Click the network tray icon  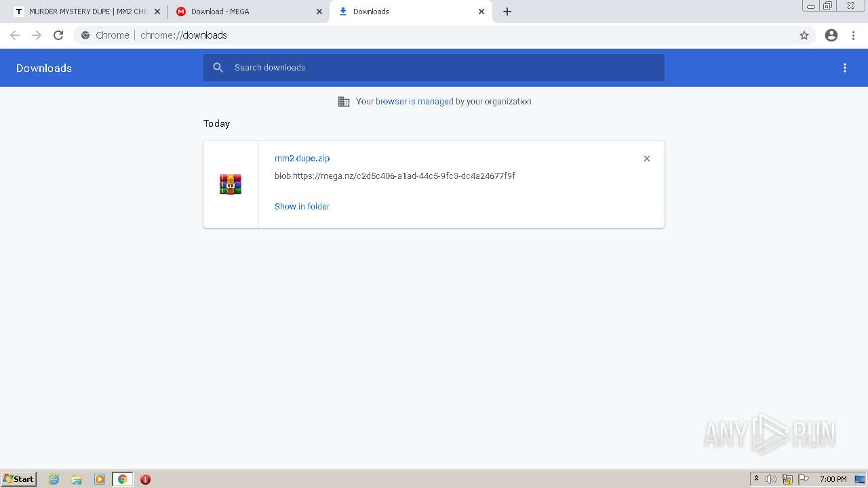(787, 479)
